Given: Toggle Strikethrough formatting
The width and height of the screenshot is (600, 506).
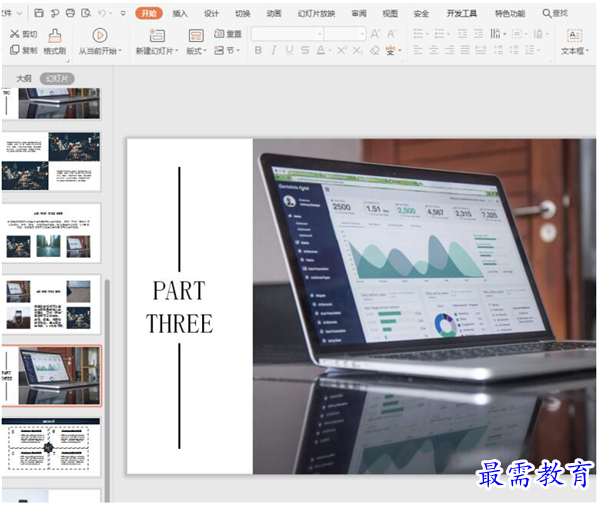Looking at the screenshot, I should coord(305,50).
